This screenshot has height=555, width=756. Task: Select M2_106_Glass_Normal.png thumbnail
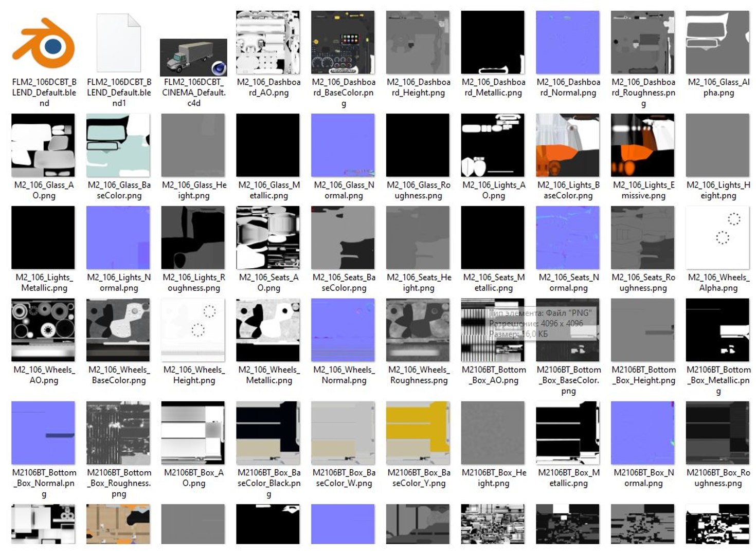(343, 145)
